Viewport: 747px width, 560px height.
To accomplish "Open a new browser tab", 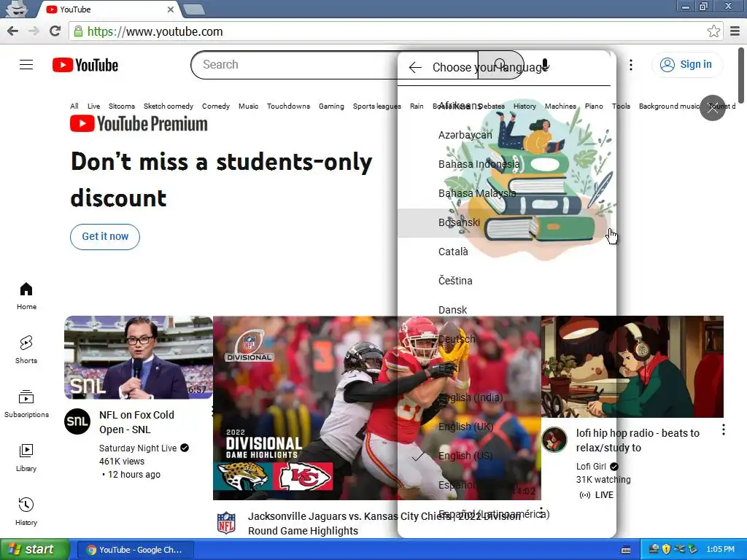I will [194, 9].
